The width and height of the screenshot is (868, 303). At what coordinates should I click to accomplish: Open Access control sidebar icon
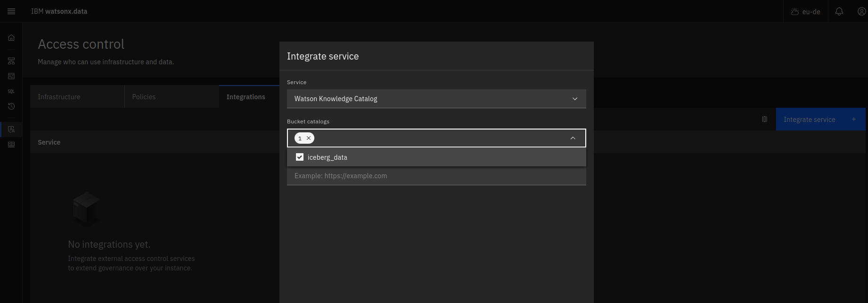pyautogui.click(x=11, y=130)
